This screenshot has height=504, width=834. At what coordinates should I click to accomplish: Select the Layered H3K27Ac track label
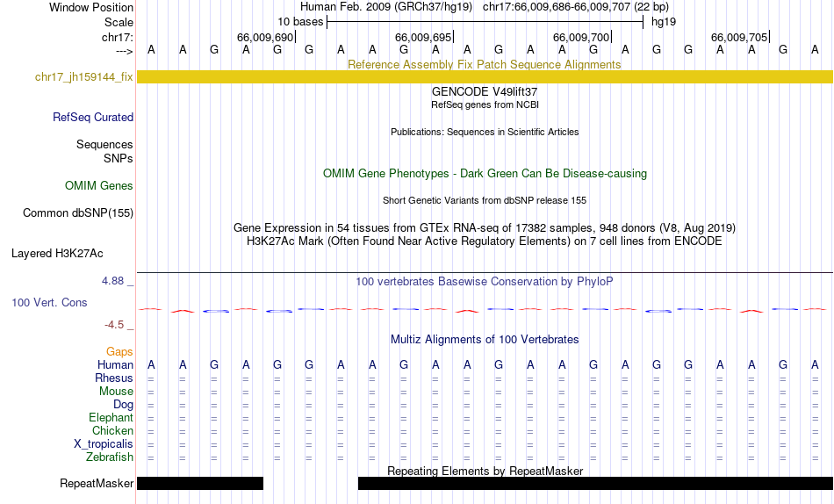pos(57,254)
